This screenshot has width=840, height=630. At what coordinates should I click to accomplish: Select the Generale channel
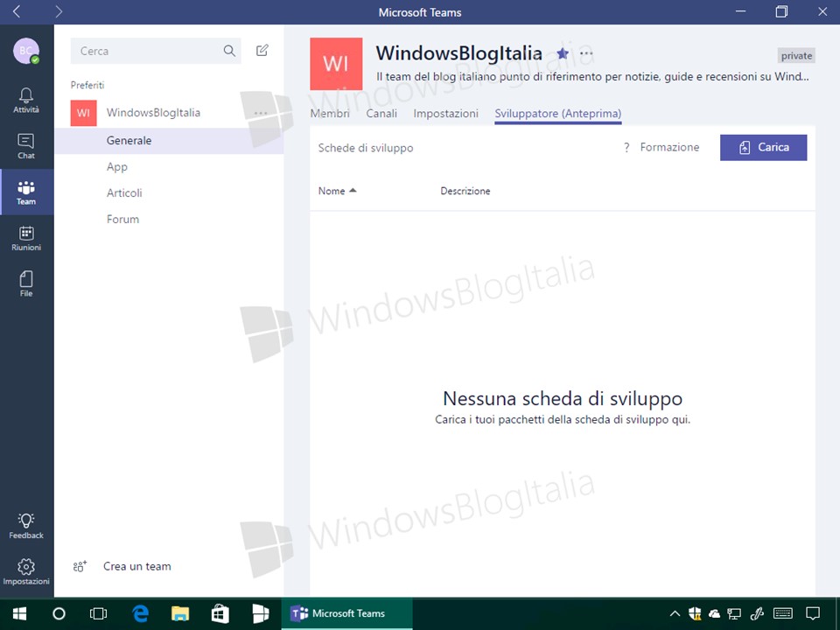coord(169,140)
